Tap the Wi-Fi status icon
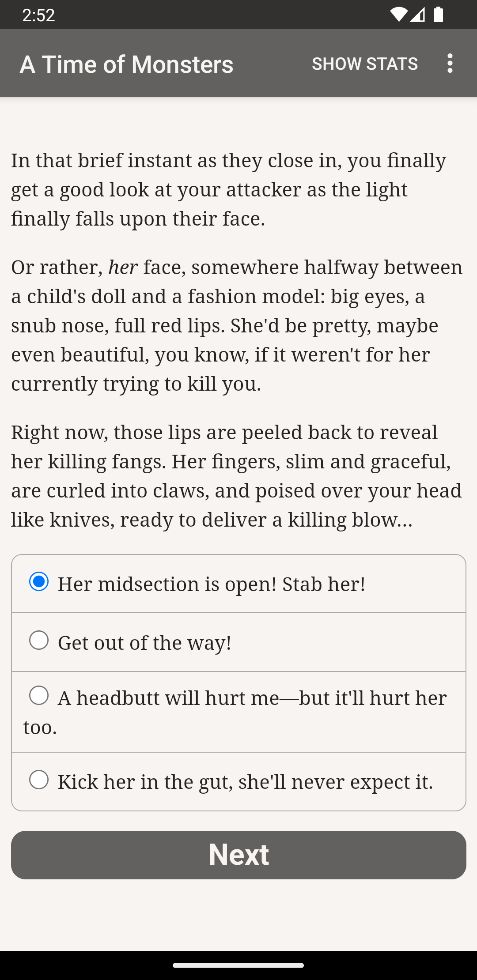This screenshot has height=980, width=477. coord(398,15)
